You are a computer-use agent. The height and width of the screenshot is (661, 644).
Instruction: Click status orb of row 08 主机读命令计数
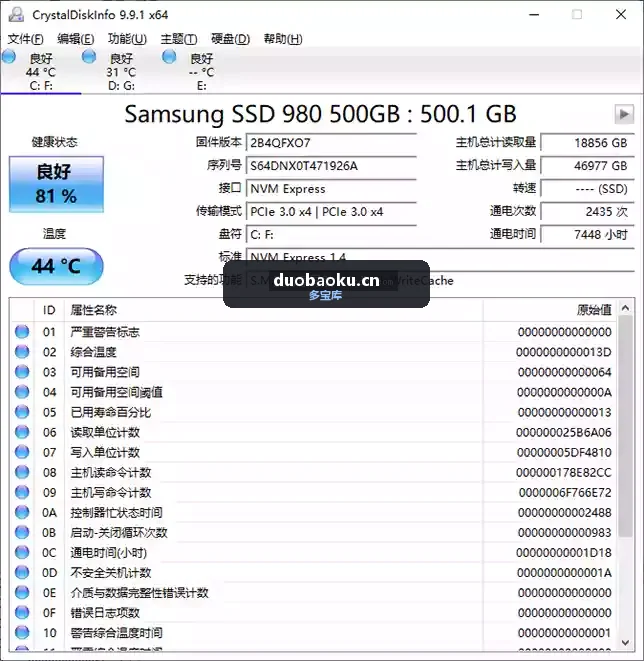pos(22,472)
